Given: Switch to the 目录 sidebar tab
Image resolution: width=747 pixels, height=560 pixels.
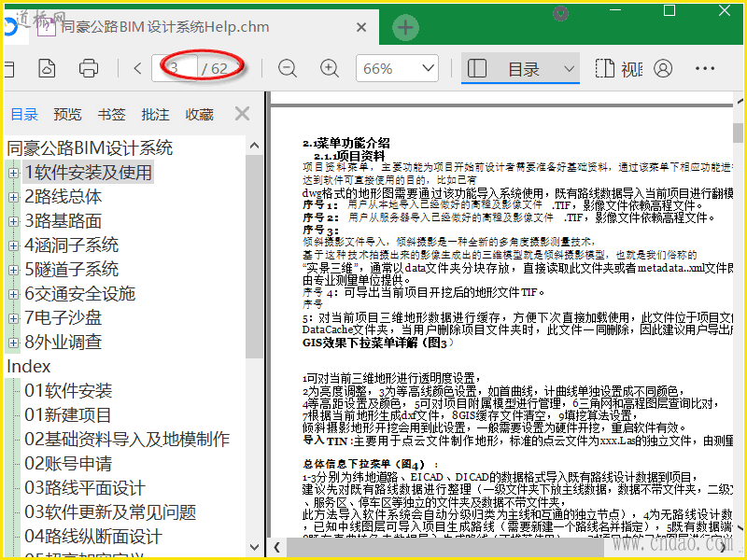Looking at the screenshot, I should 24,114.
